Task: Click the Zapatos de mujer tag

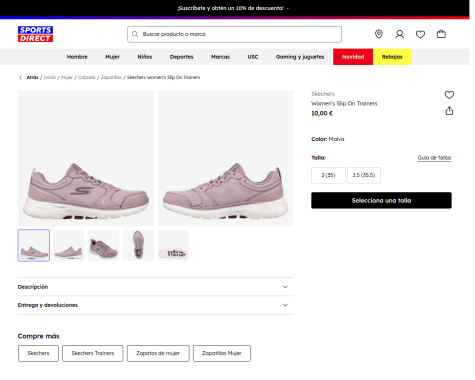Action: click(x=158, y=353)
